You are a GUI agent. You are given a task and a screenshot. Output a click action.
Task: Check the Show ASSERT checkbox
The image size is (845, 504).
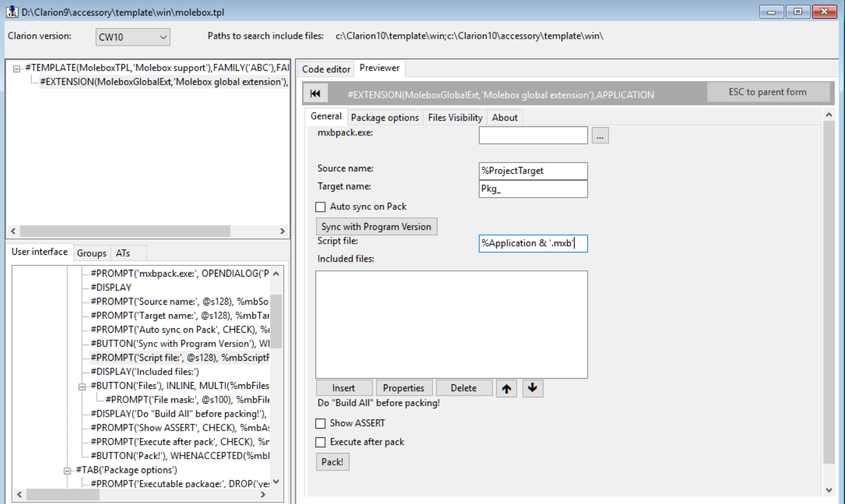click(321, 424)
